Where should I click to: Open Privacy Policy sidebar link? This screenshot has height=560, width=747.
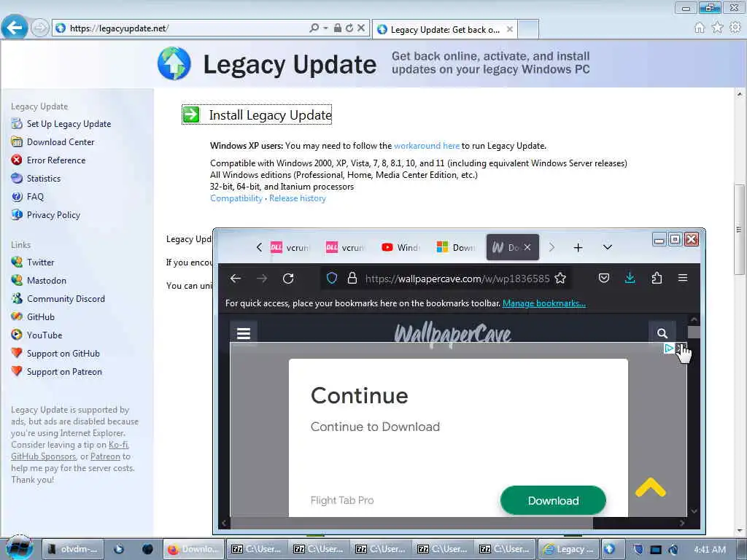point(53,215)
